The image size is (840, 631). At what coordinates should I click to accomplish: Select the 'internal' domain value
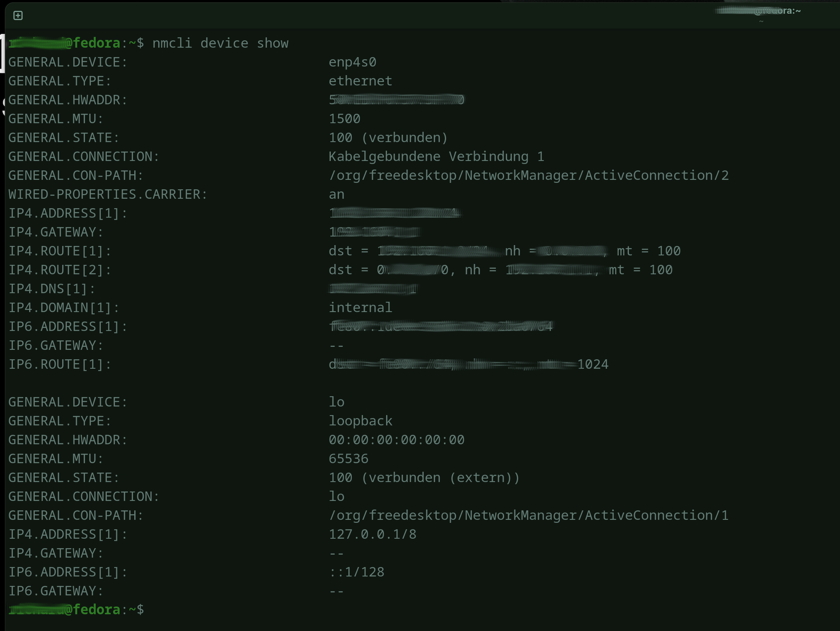(x=360, y=308)
